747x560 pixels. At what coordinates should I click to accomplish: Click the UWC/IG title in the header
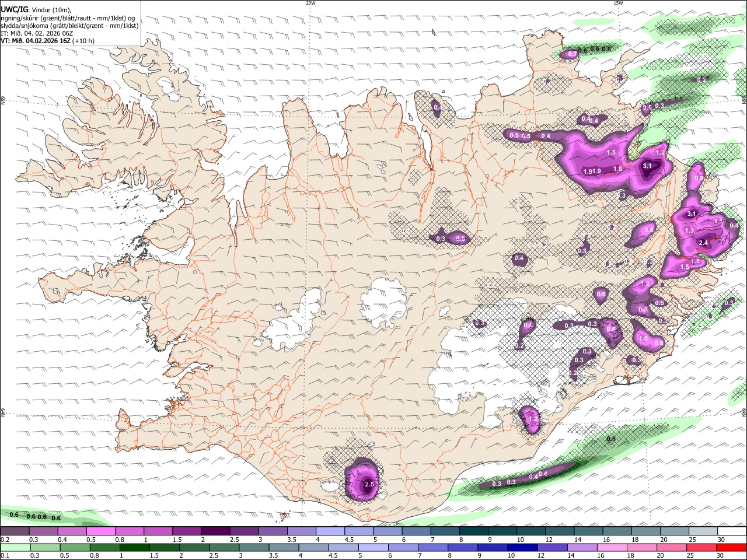(x=13, y=9)
